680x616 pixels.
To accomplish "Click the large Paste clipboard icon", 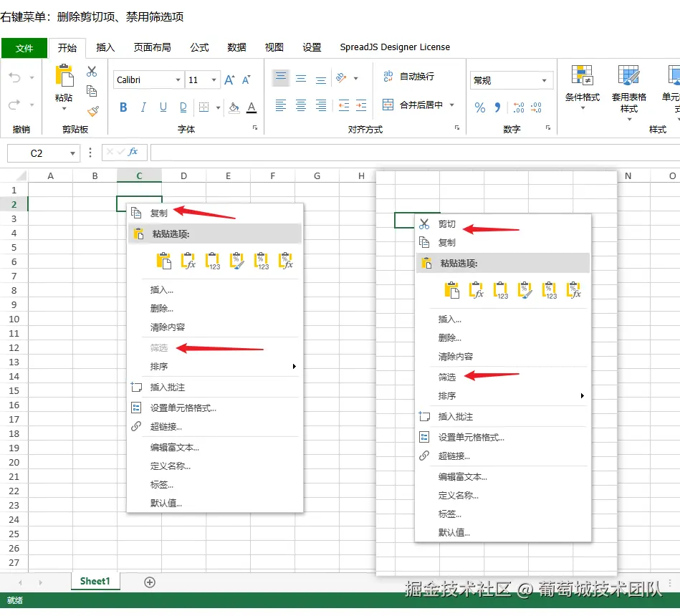I will pyautogui.click(x=64, y=76).
